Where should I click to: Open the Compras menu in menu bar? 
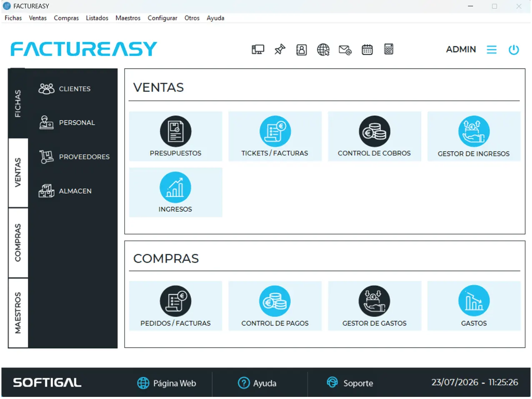pos(66,18)
